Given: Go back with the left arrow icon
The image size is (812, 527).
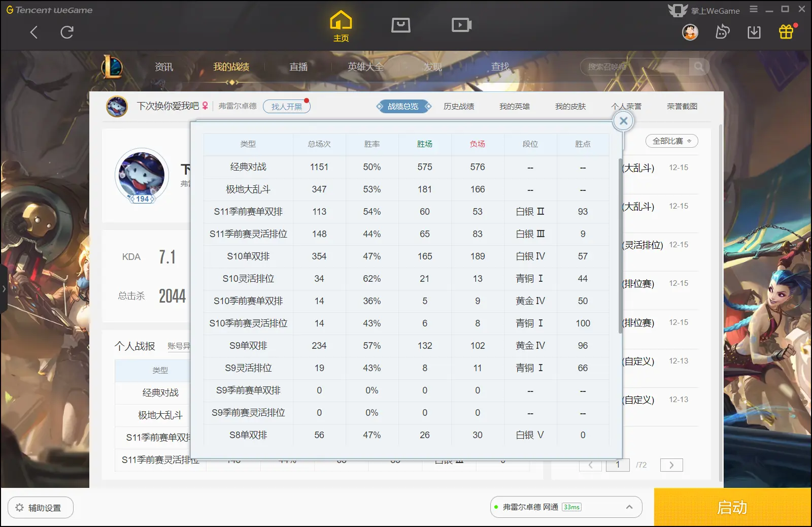Looking at the screenshot, I should tap(34, 32).
